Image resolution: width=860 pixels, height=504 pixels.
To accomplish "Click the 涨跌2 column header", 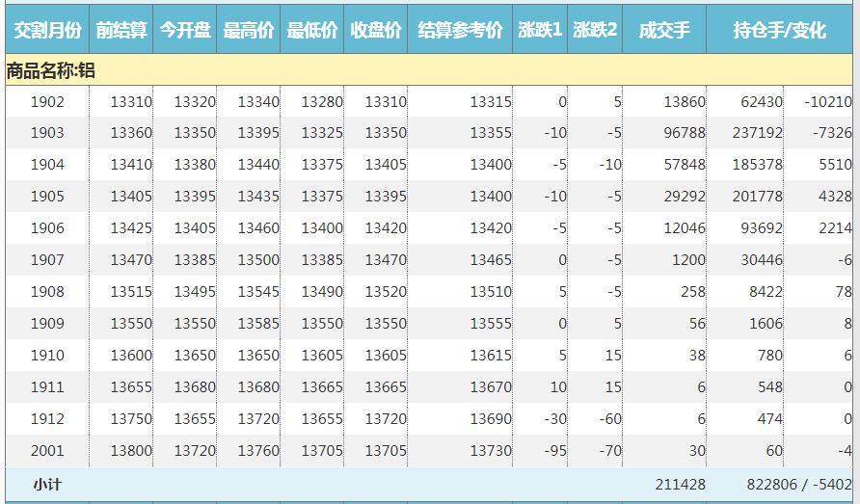I will pos(595,30).
